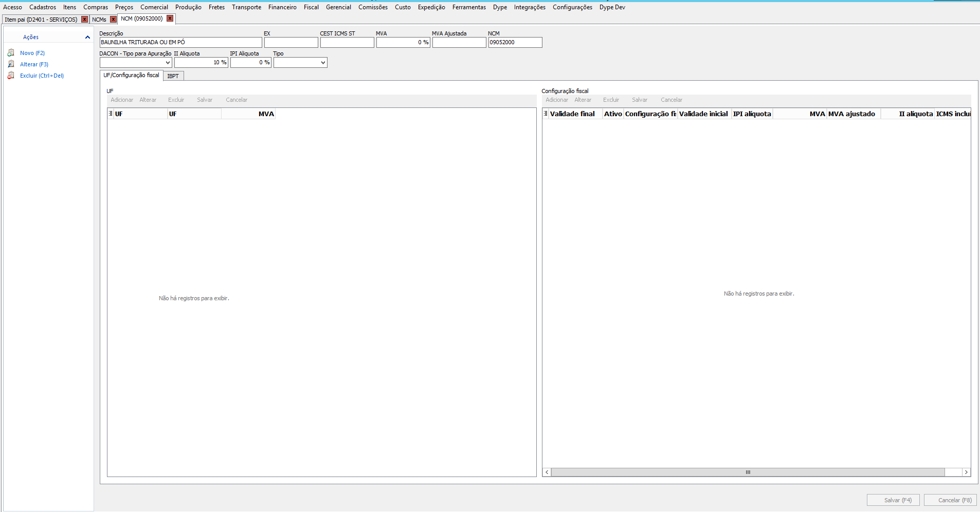Click the Salvar (F4) button

point(893,500)
